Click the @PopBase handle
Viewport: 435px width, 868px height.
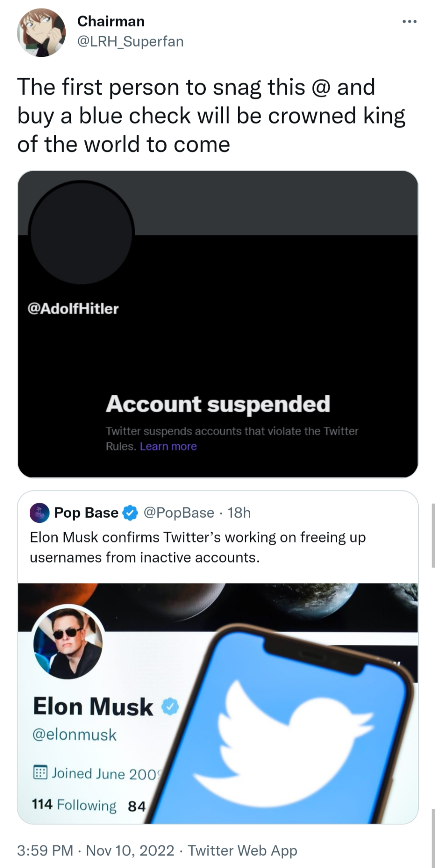179,513
